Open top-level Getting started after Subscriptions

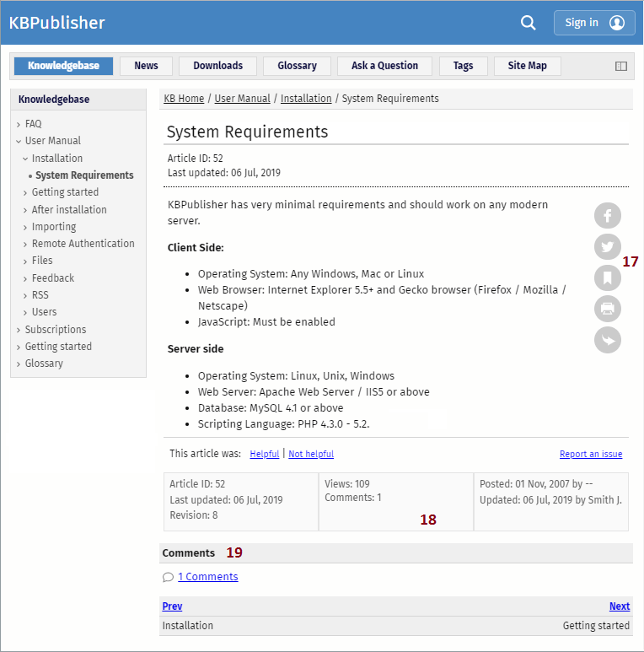pos(58,347)
